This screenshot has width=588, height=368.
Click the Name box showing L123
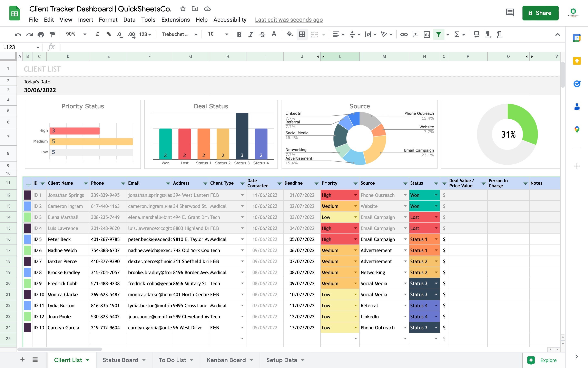pos(18,47)
